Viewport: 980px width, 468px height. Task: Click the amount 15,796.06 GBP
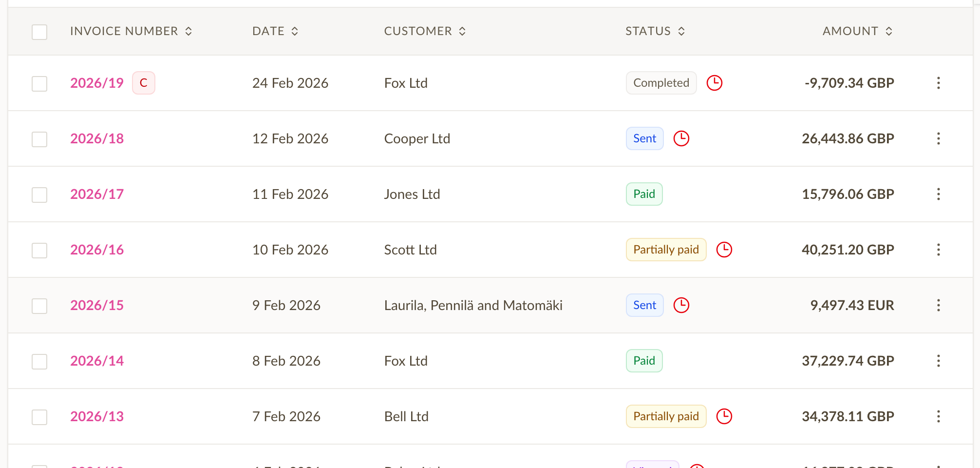(x=848, y=194)
